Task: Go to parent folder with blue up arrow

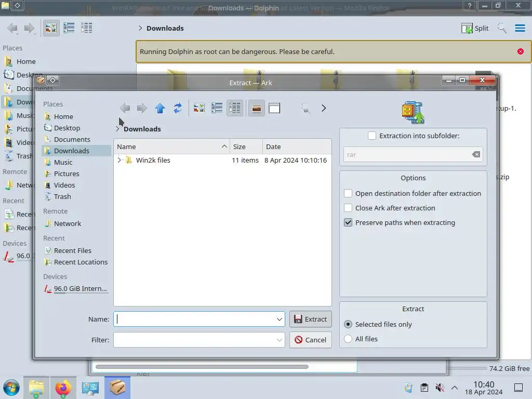Action: point(160,108)
